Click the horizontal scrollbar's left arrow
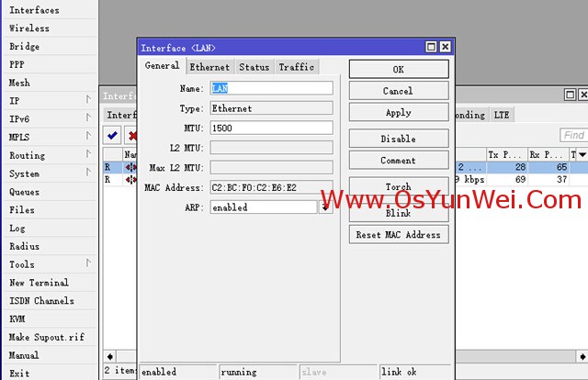The height and width of the screenshot is (380, 588). (109, 355)
